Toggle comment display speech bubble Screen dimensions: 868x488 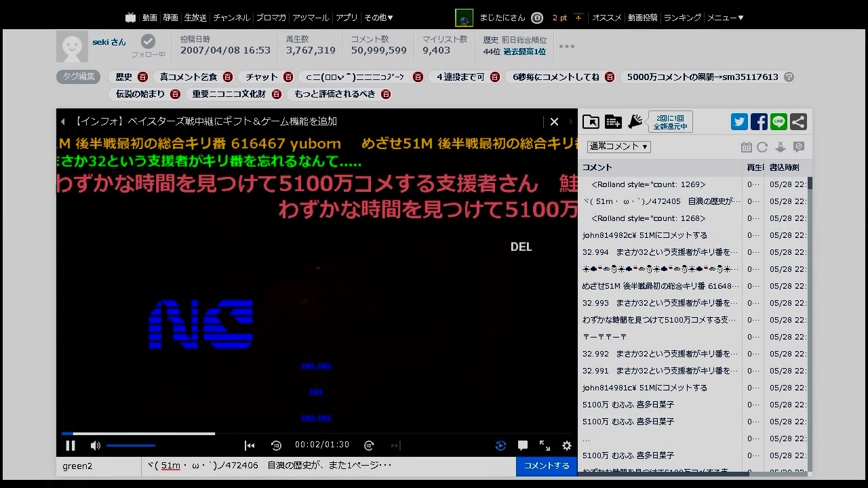[523, 445]
